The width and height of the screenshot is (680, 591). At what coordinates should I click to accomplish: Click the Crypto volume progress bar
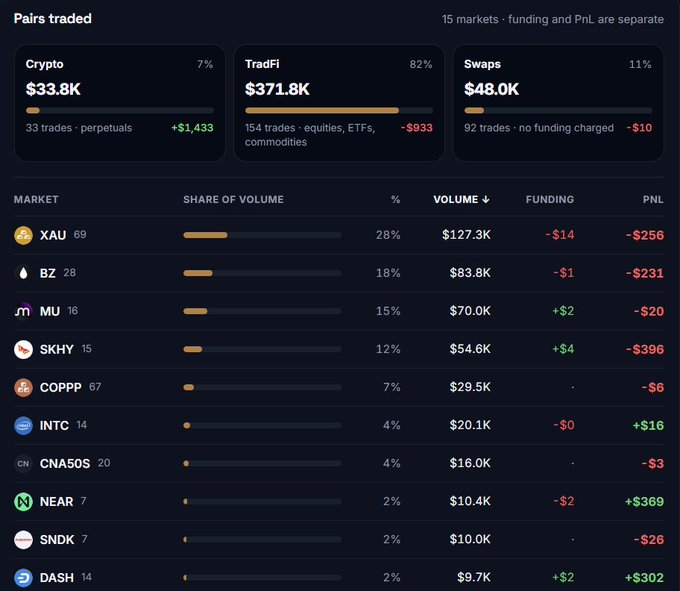click(x=120, y=111)
